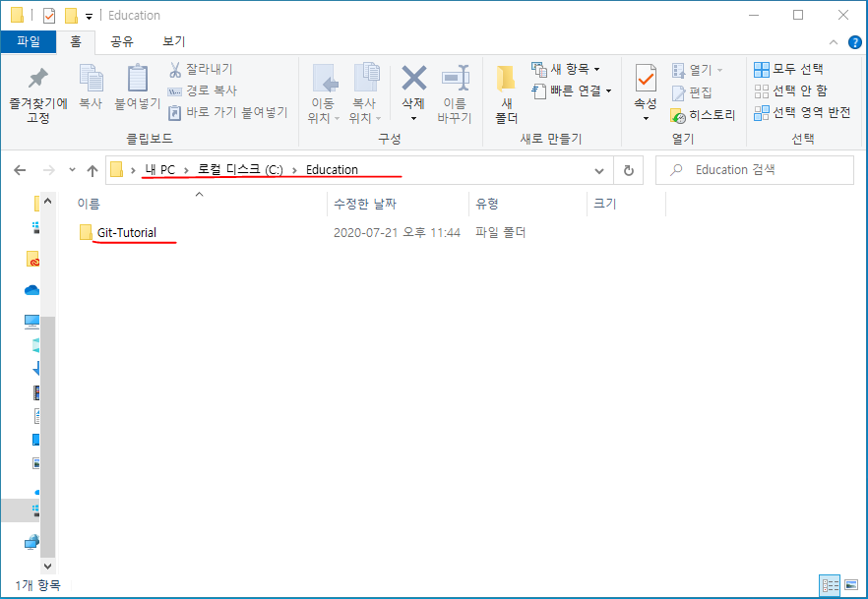
Task: Click 열기 (open) in ribbon
Action: pos(698,70)
